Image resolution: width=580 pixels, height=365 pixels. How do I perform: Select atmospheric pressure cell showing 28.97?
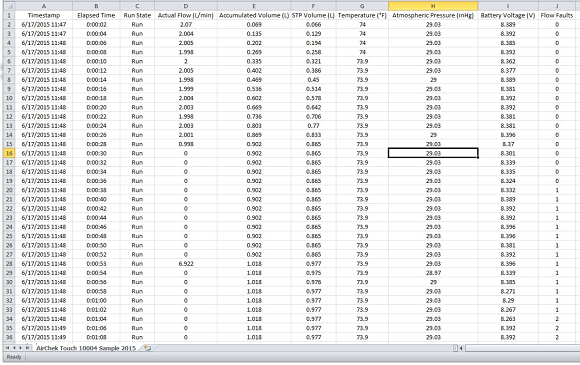point(433,273)
